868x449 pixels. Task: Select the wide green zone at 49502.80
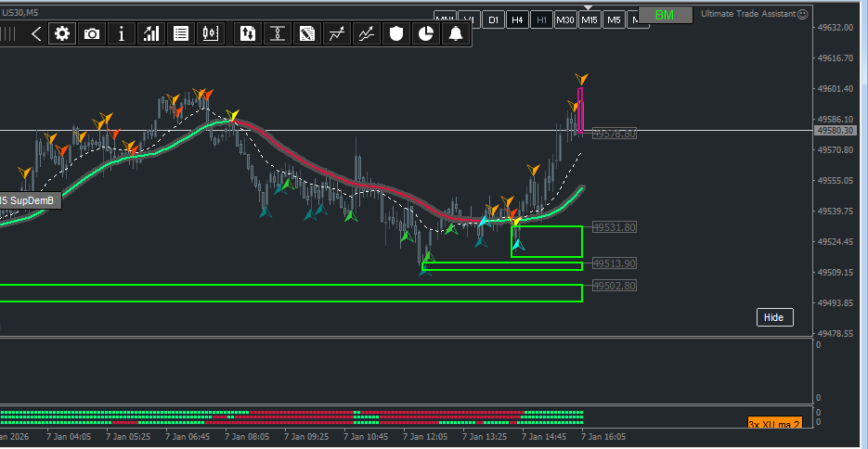pos(291,293)
